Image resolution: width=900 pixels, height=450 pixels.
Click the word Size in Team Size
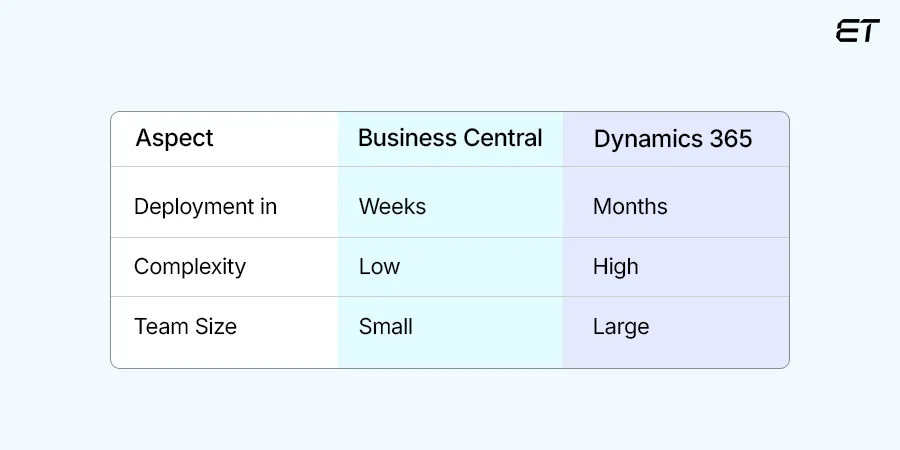pyautogui.click(x=215, y=327)
